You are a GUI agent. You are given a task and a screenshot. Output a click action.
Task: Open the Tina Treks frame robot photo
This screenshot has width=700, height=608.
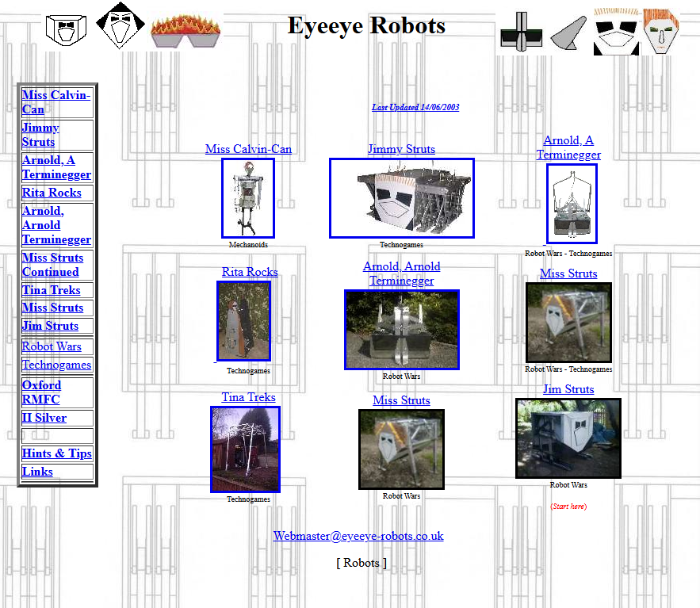[x=246, y=449]
